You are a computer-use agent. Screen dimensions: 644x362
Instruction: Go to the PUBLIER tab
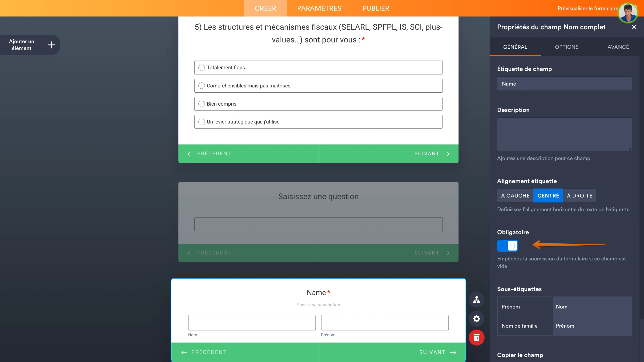tap(376, 8)
